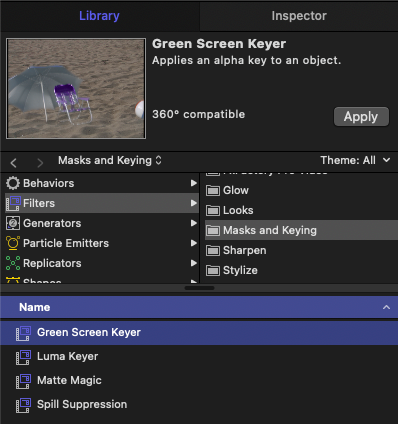Open the Theme: All dropdown

pos(355,160)
